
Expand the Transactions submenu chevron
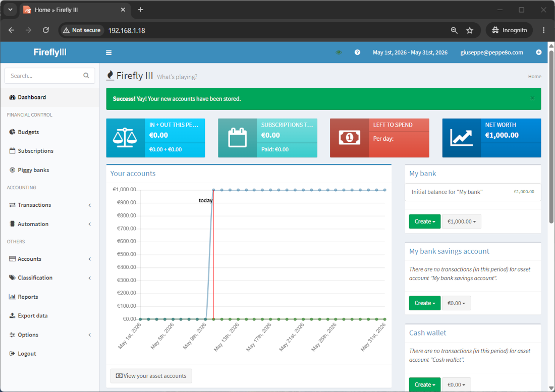[x=89, y=205]
